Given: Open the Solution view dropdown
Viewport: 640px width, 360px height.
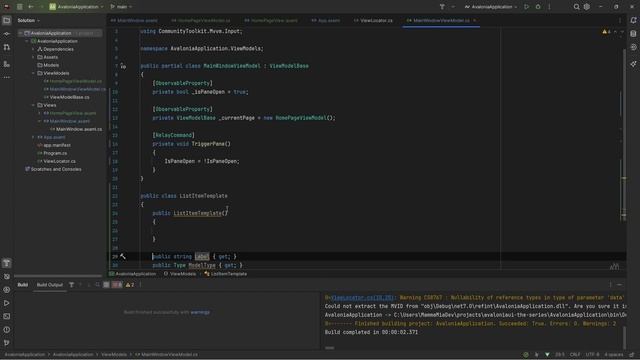Looking at the screenshot, I should click(x=29, y=20).
